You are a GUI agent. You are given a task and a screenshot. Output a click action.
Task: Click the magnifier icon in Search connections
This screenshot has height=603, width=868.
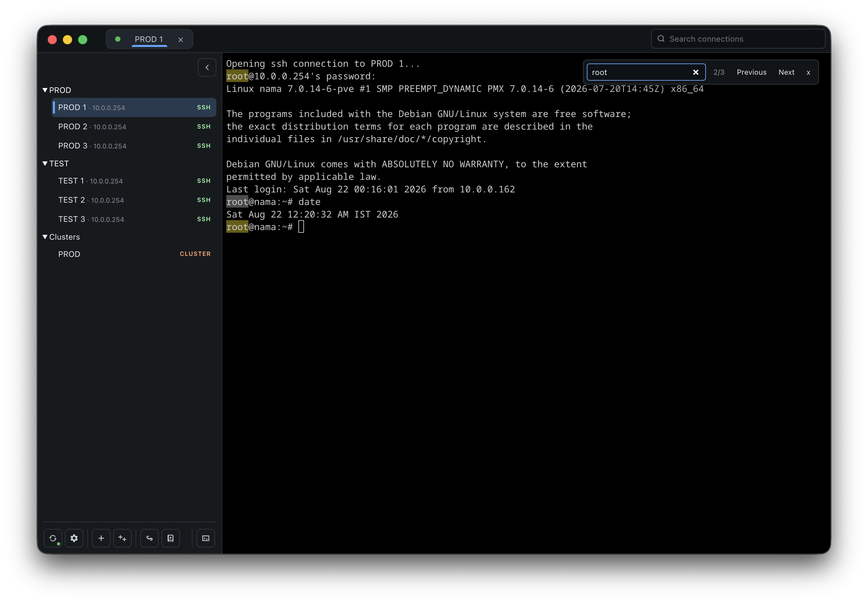point(661,39)
